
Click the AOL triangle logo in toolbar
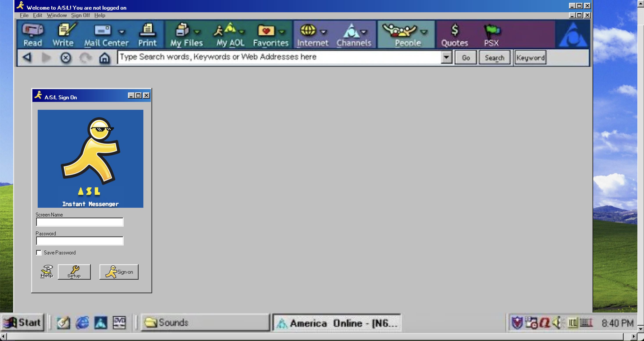click(573, 35)
